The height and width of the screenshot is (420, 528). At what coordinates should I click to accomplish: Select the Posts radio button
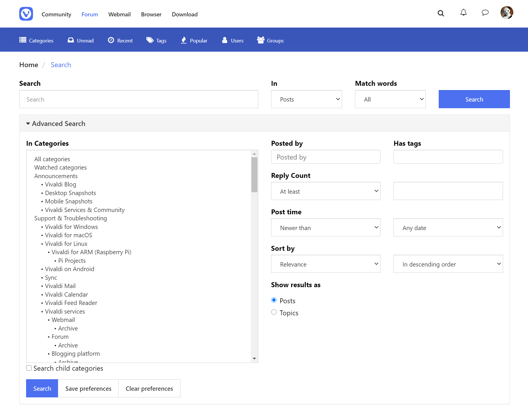[x=274, y=300]
